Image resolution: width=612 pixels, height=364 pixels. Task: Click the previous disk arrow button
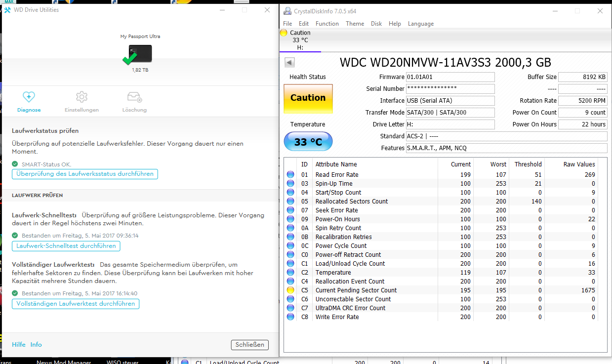pyautogui.click(x=290, y=62)
